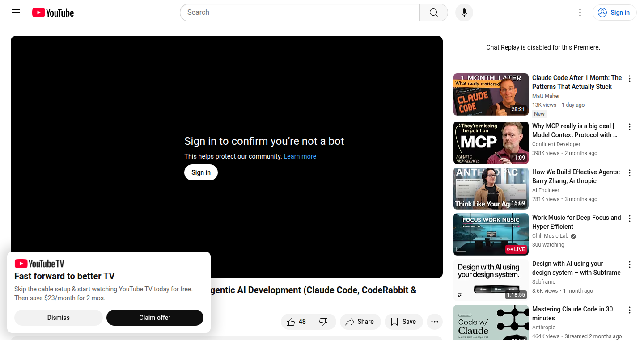Go to YouTube home via logo
644x340 pixels.
[53, 13]
